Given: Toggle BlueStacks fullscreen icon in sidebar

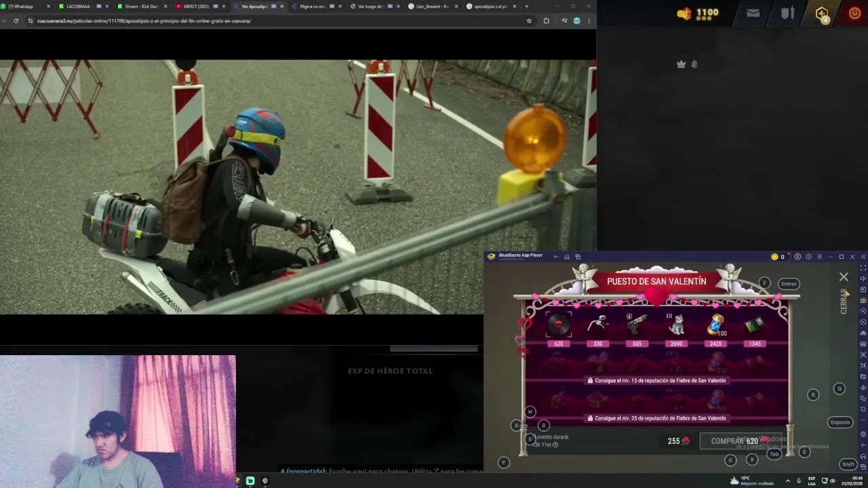Looking at the screenshot, I should (x=863, y=268).
